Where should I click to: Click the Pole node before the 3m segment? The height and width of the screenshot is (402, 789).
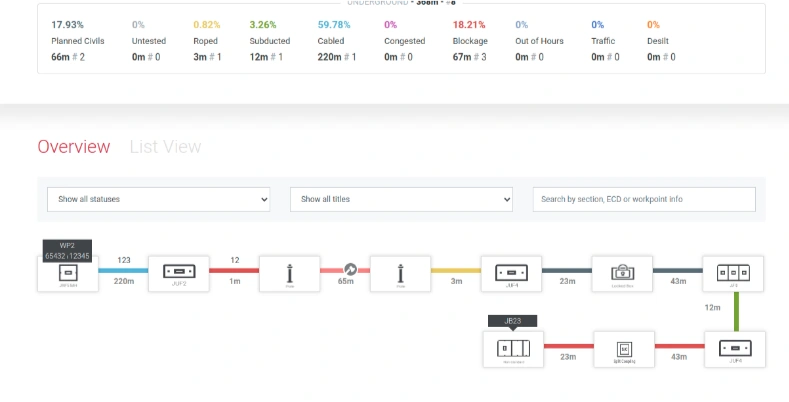[400, 273]
